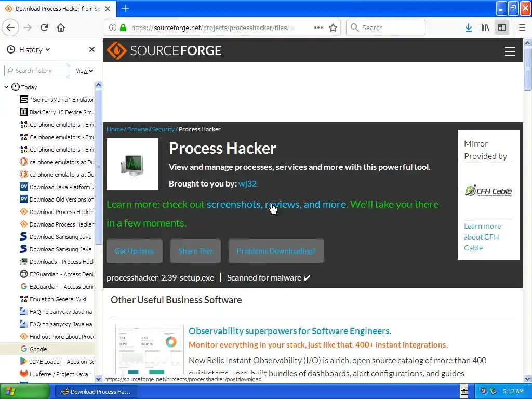The height and width of the screenshot is (399, 532).
Task: Click the browser Search box
Action: pos(386,28)
